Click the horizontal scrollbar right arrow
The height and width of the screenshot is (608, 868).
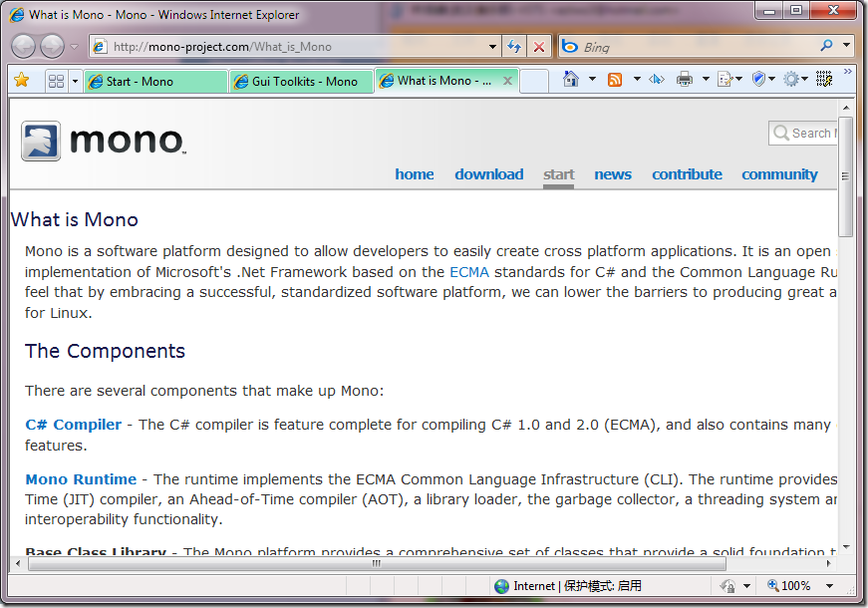[x=829, y=564]
